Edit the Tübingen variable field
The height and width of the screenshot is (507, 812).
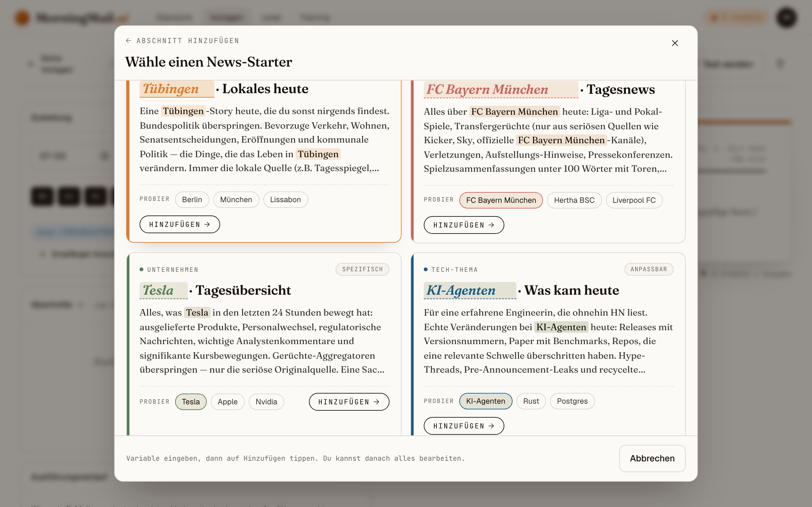pyautogui.click(x=177, y=89)
